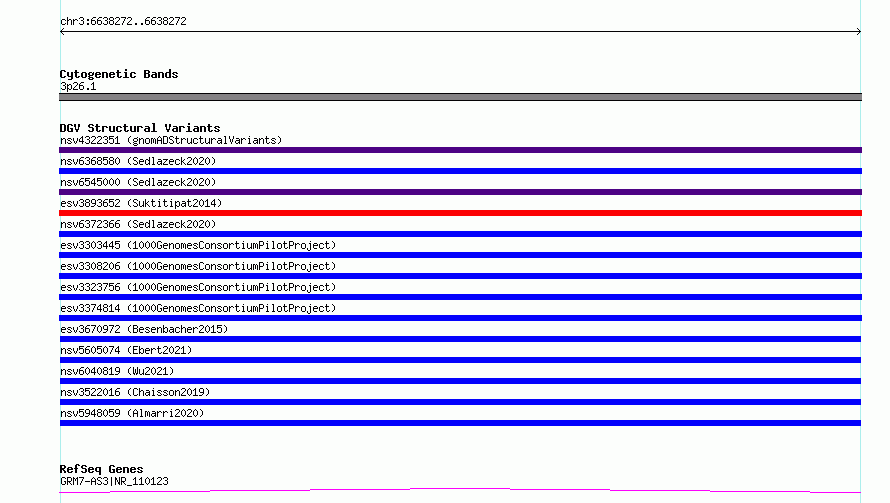Select nsv6372366 (Sedlazeck2020) label
Screen dimensions: 890x503
coord(138,224)
